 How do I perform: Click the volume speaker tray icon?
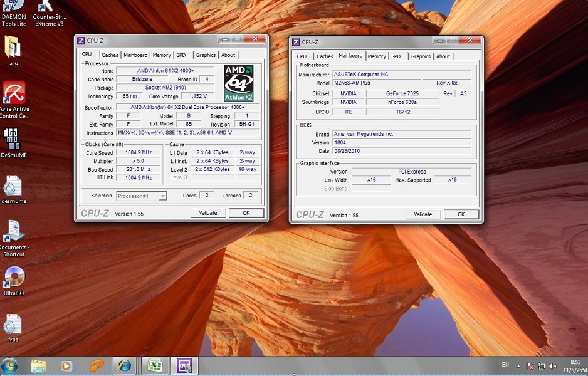553,366
